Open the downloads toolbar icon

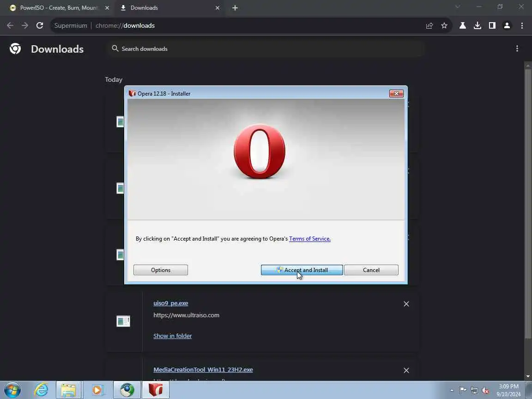[x=478, y=25]
